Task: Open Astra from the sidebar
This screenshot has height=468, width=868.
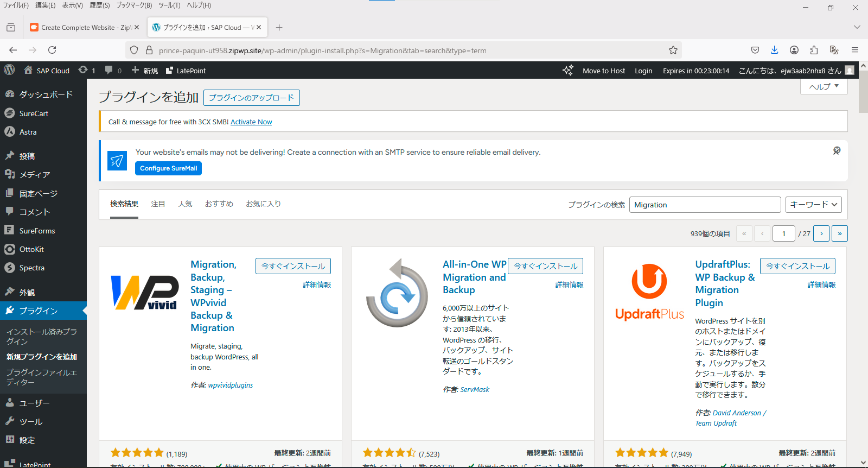Action: tap(43, 132)
